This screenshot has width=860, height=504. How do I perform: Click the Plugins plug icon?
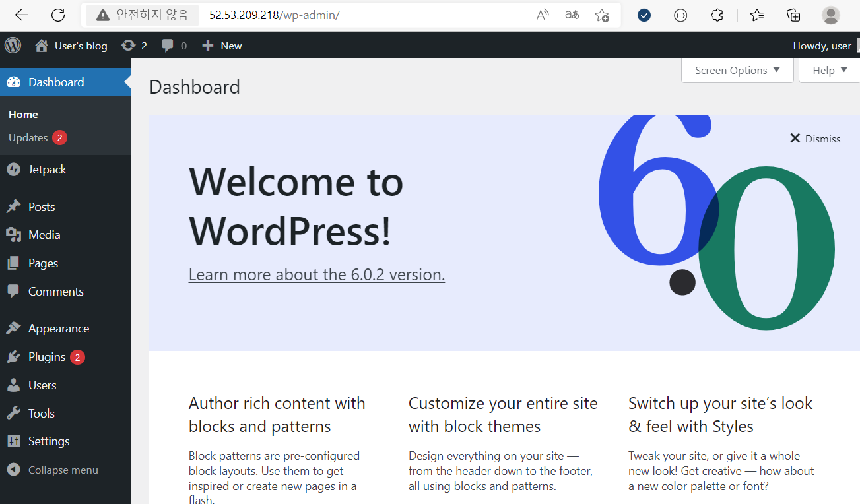click(13, 357)
